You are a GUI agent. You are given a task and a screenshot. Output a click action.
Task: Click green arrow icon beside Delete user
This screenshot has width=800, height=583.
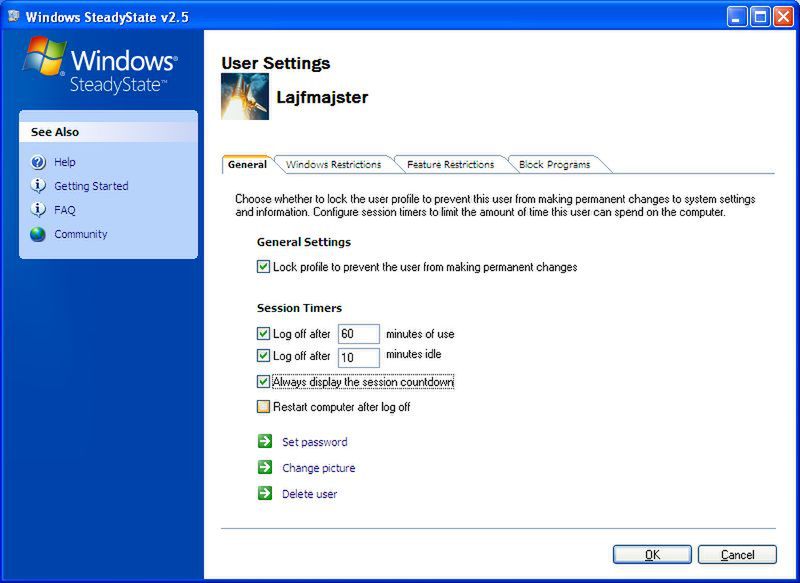coord(265,493)
